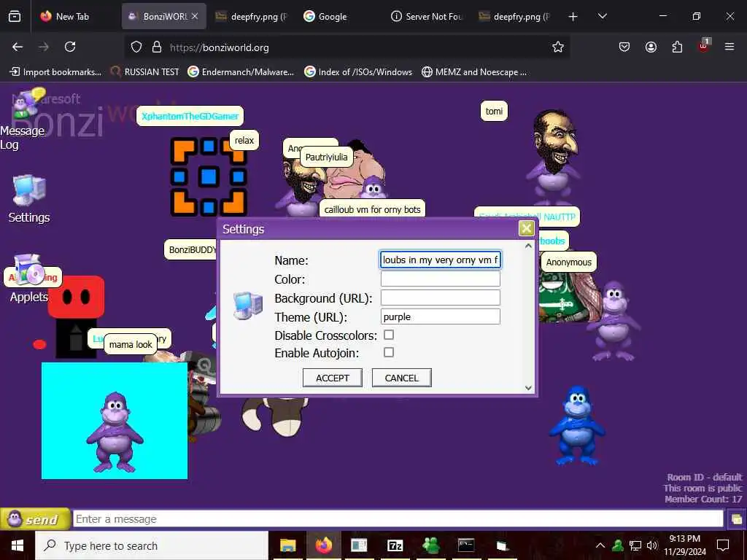Image resolution: width=747 pixels, height=560 pixels.
Task: Click the blue Bonzi character
Action: (x=577, y=425)
